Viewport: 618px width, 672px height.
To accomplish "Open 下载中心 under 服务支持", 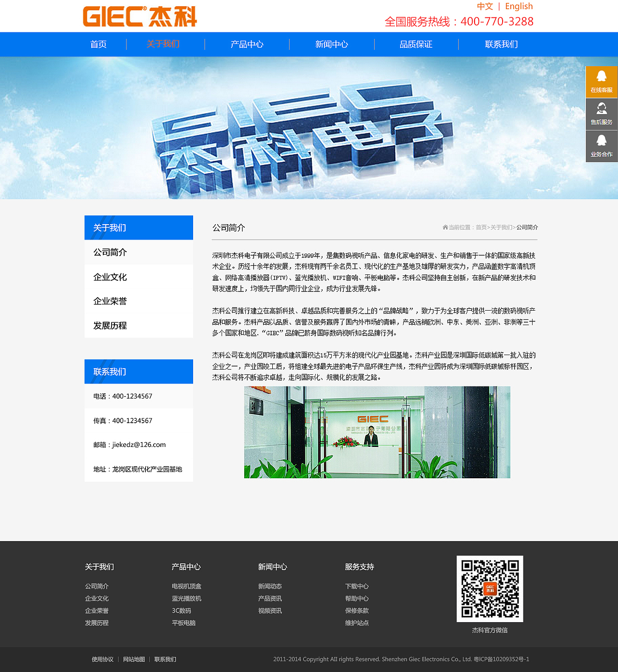I will (357, 586).
